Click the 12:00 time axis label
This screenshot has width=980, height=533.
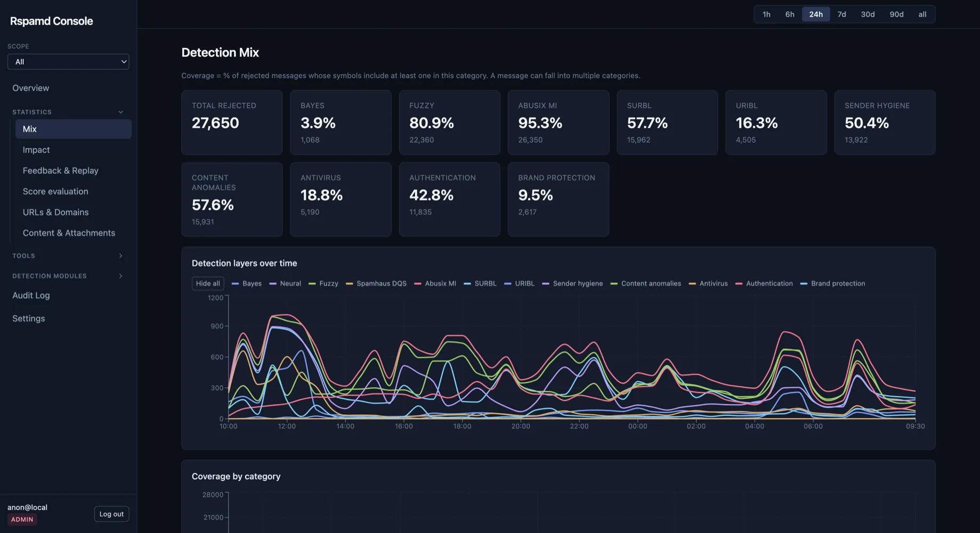coord(287,427)
